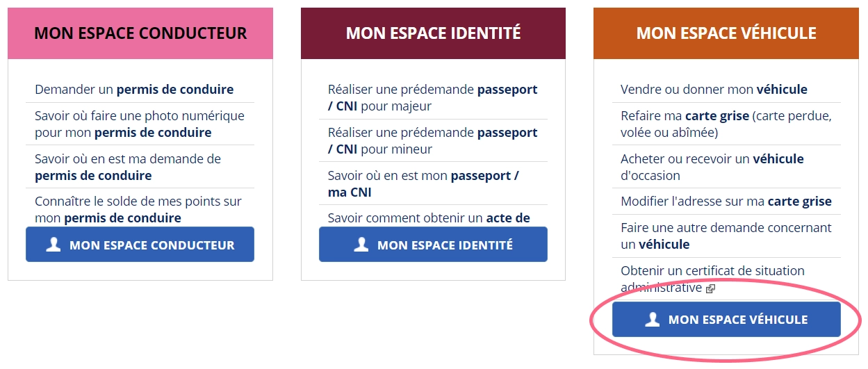Start prédemande passeport / CNI pour mineur
Viewport: 868px width, 369px height.
[x=432, y=141]
